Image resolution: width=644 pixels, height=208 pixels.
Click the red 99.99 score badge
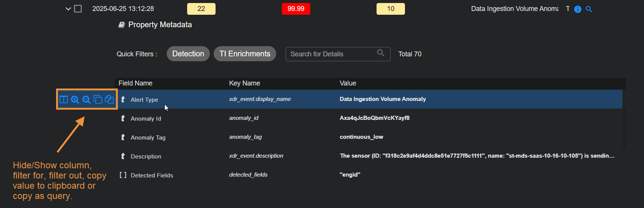coord(296,9)
